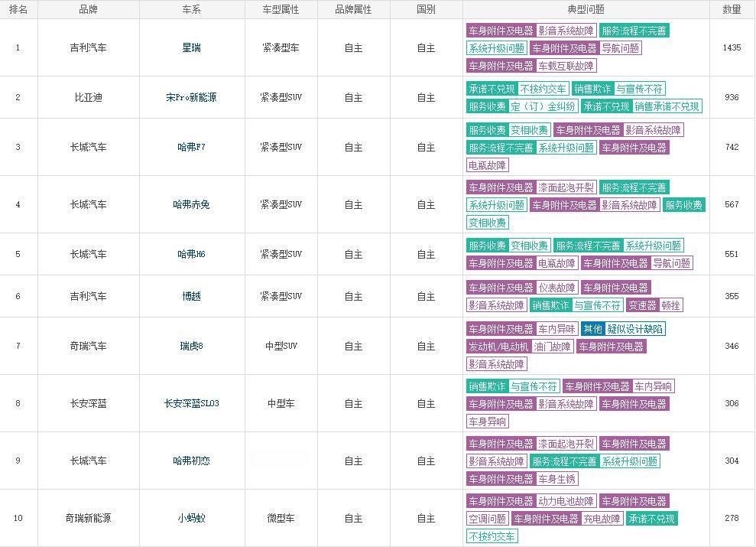Click the 车载互联故障 issue tag
This screenshot has width=756, height=547.
pos(566,66)
